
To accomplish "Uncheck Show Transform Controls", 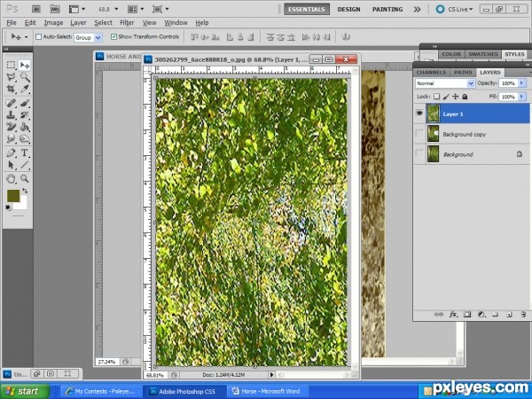I will (114, 36).
